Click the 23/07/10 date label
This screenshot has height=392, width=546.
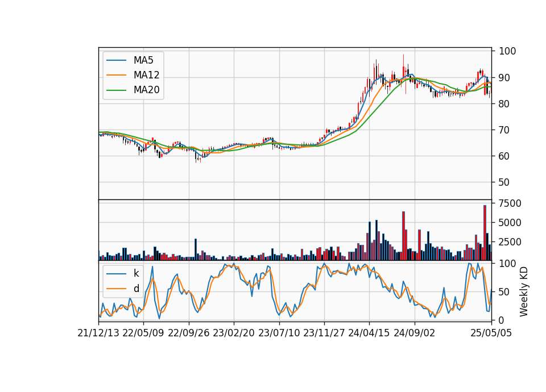pos(279,333)
